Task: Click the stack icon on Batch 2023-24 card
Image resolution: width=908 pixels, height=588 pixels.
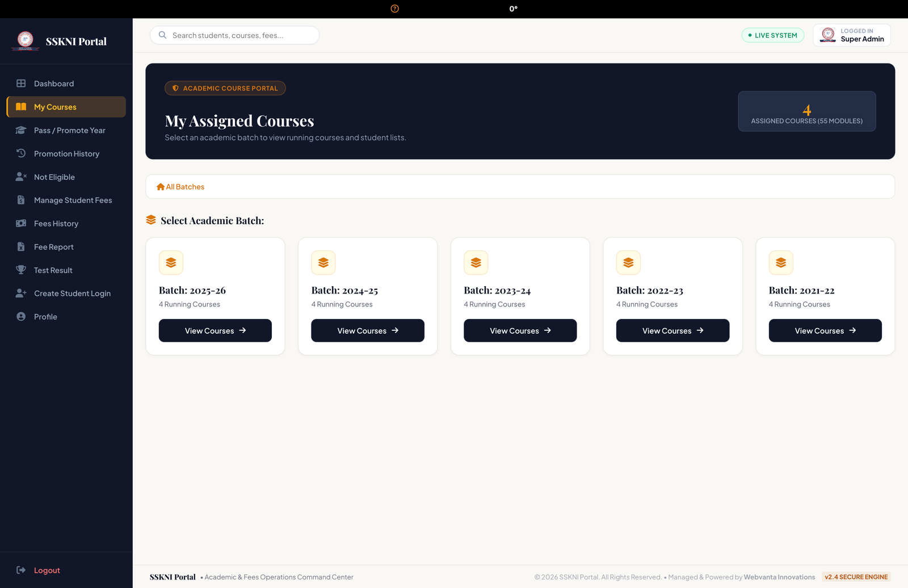Action: pos(476,263)
